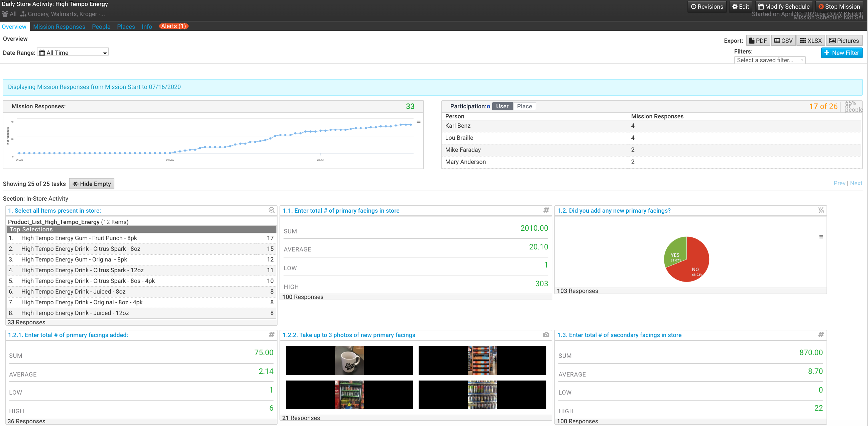Open the saved filter dropdown
The height and width of the screenshot is (426, 868).
770,60
